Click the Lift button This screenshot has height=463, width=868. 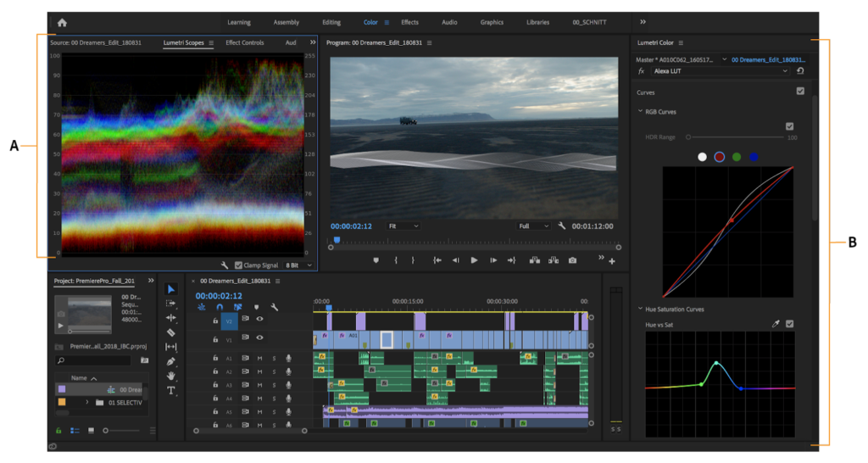pos(535,260)
